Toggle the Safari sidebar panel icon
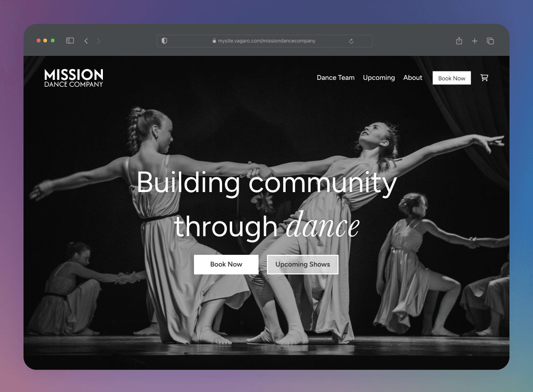The height and width of the screenshot is (392, 533). (x=70, y=41)
